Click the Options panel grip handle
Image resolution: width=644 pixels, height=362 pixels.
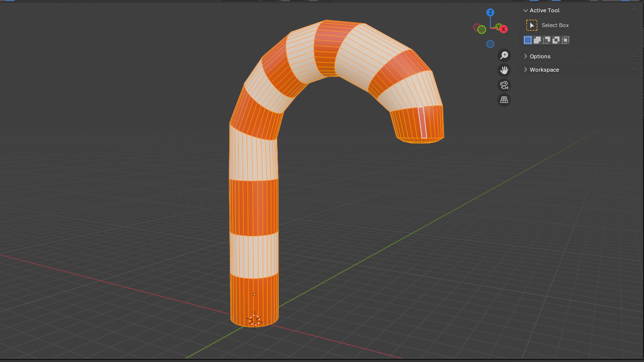click(x=633, y=56)
